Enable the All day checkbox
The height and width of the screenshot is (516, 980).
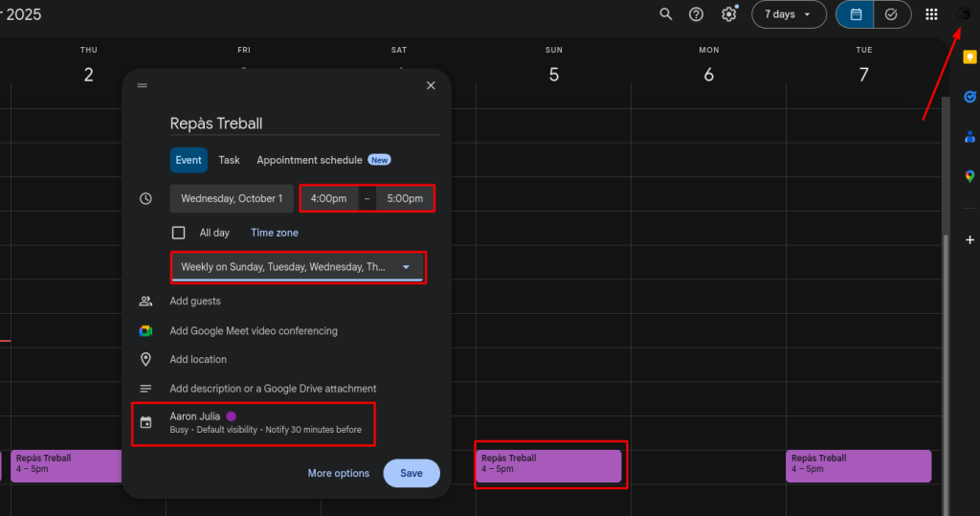(178, 233)
